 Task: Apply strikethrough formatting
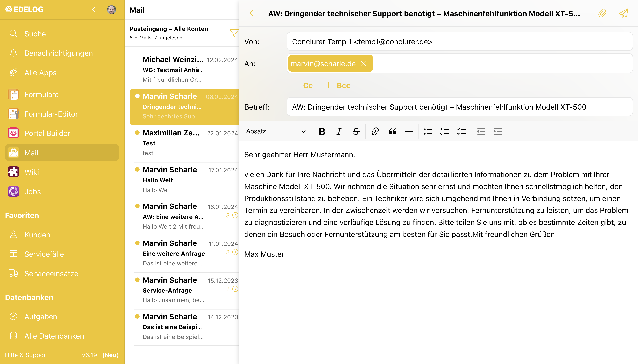click(356, 131)
